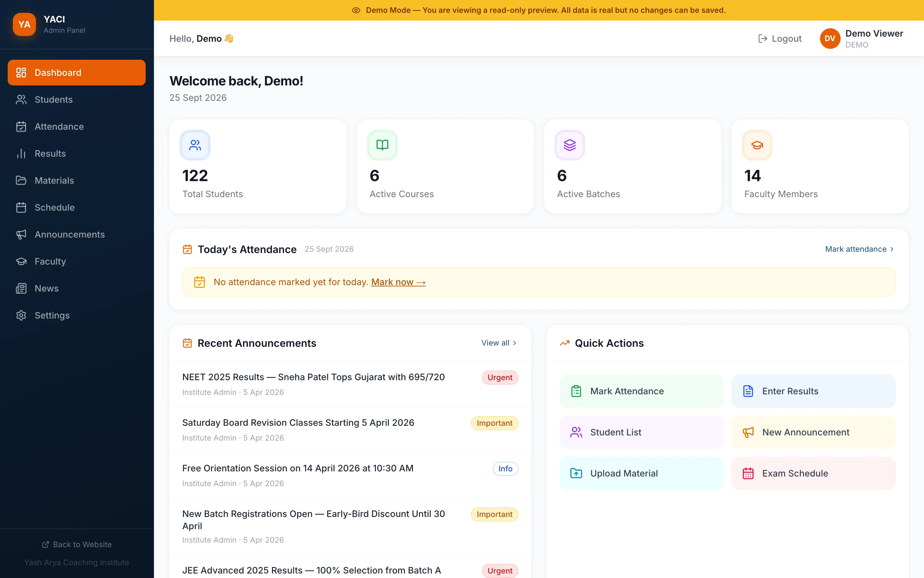Select the 122 Total Students value
This screenshot has width=924, height=578.
point(195,176)
